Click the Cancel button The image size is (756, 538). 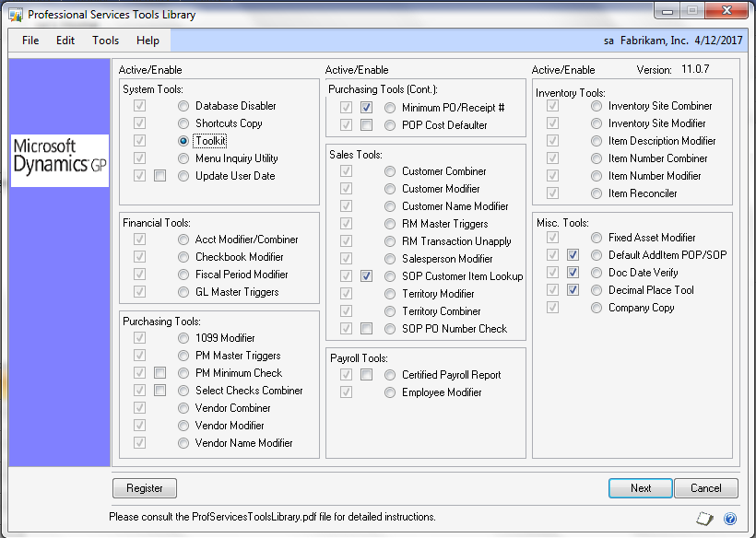706,488
